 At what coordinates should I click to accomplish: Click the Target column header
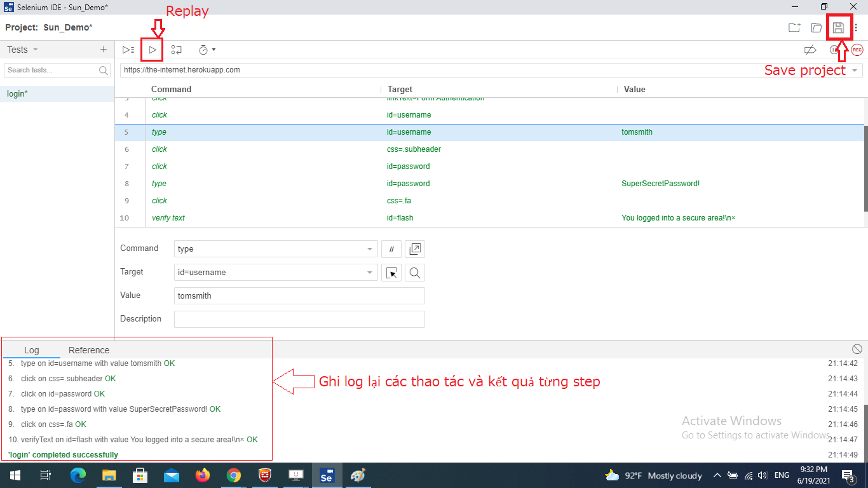pyautogui.click(x=400, y=89)
